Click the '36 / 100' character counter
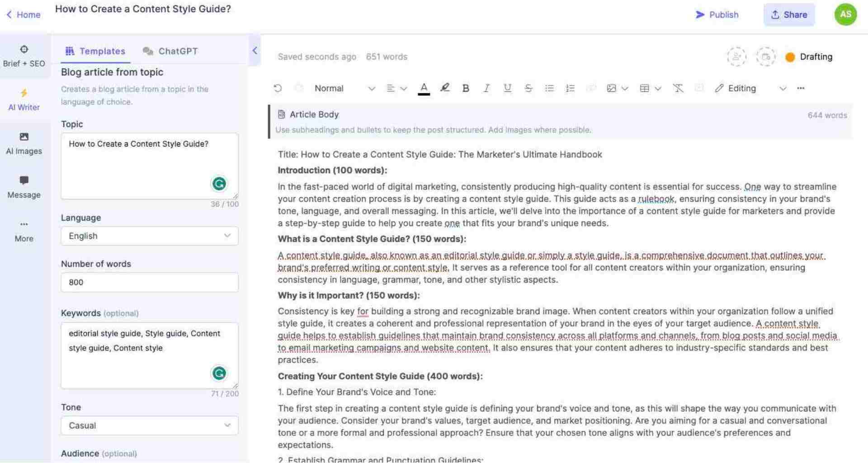 (225, 204)
